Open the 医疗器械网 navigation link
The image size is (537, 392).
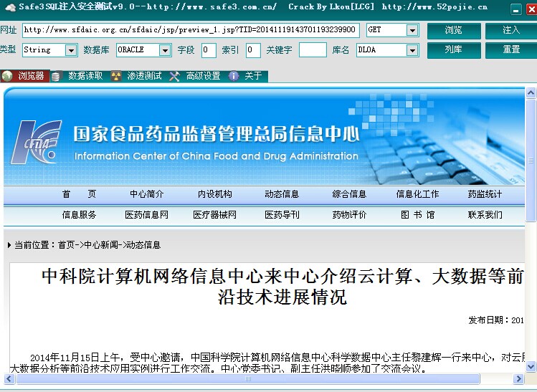click(215, 215)
